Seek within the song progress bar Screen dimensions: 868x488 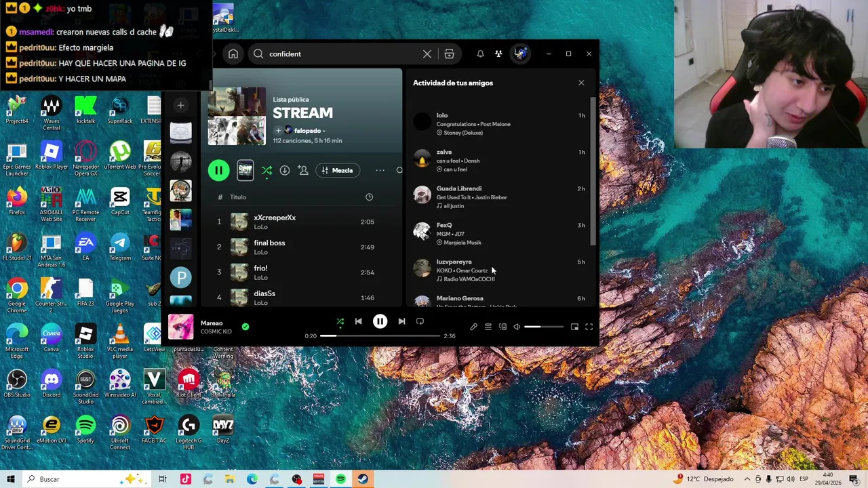(380, 335)
